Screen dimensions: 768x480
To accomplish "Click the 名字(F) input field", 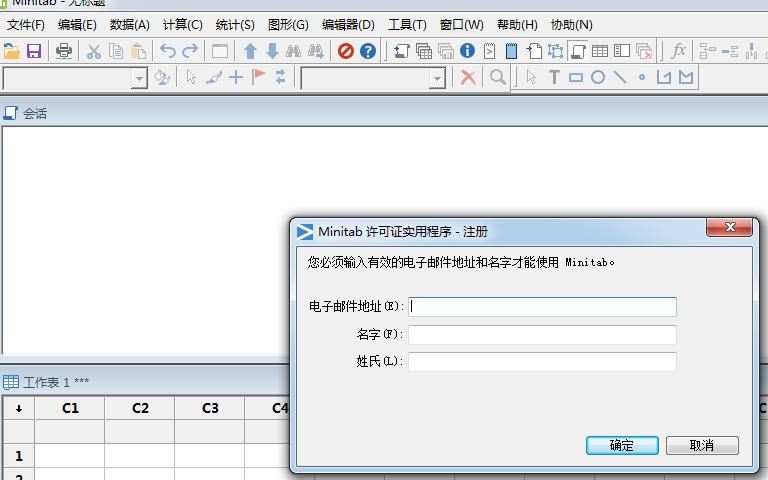I will coord(542,335).
